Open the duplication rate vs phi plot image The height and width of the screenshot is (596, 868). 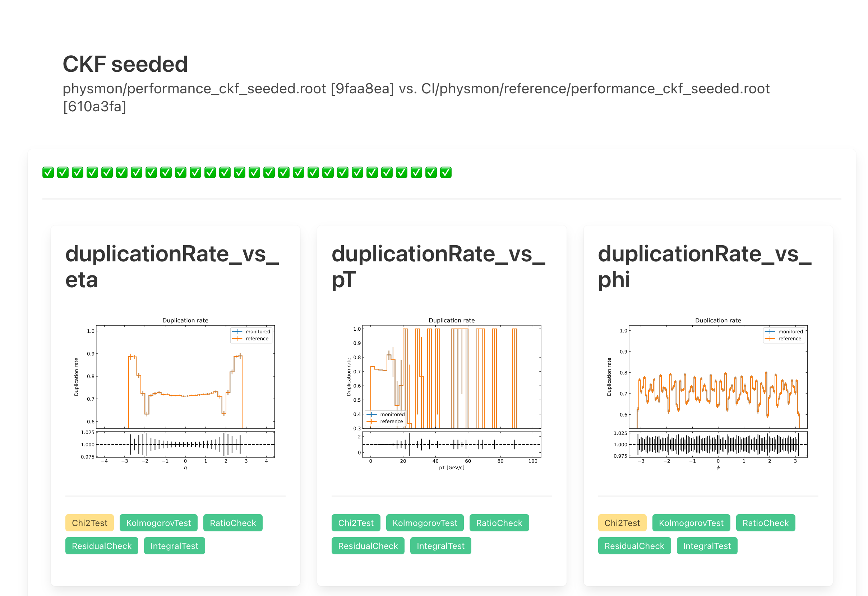(708, 392)
